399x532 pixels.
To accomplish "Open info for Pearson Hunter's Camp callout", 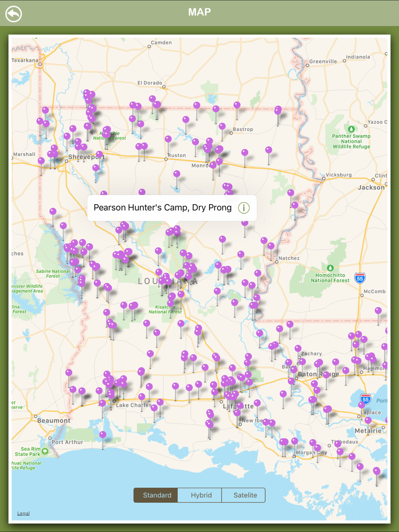I will [x=244, y=208].
